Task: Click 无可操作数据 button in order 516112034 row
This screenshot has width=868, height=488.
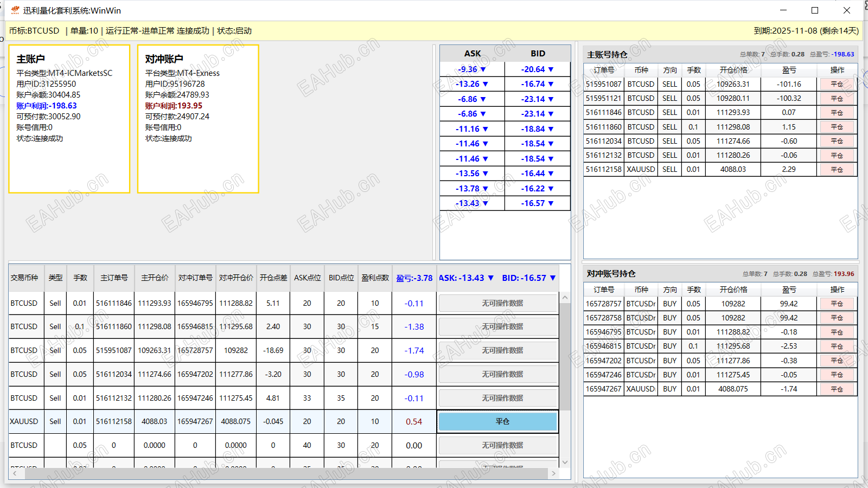Action: pyautogui.click(x=498, y=374)
